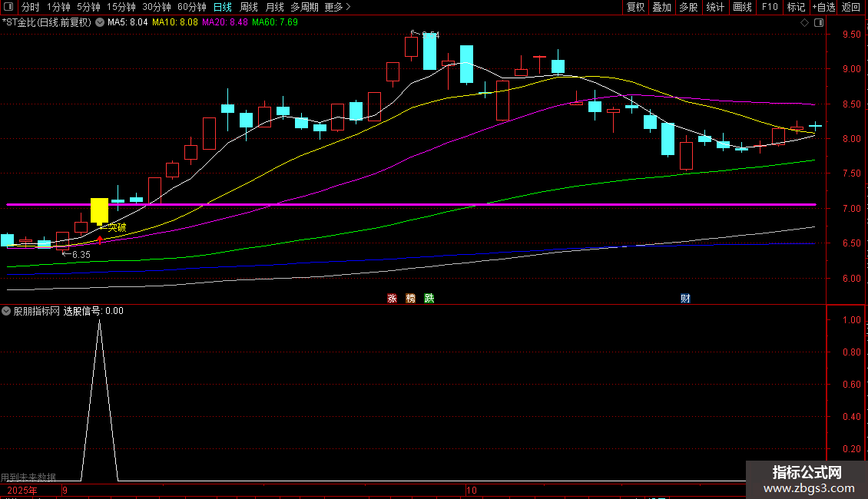The image size is (868, 499).
Task: Click the blue 财 financial marker icon
Action: 685,298
